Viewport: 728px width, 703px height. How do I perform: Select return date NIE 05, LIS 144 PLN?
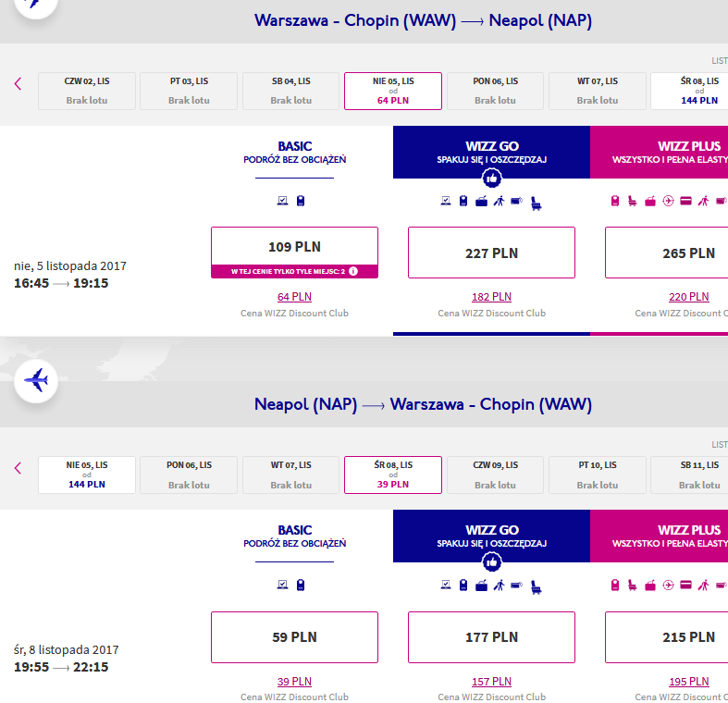pyautogui.click(x=87, y=475)
